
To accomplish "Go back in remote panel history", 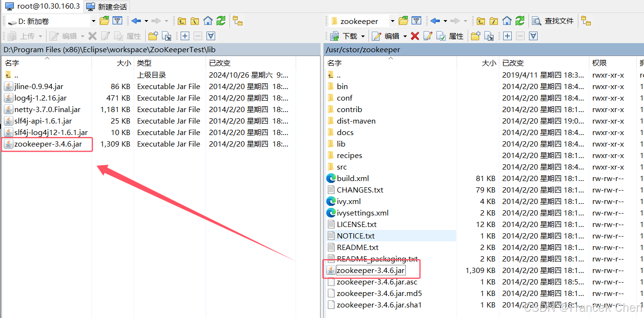I will click(435, 21).
